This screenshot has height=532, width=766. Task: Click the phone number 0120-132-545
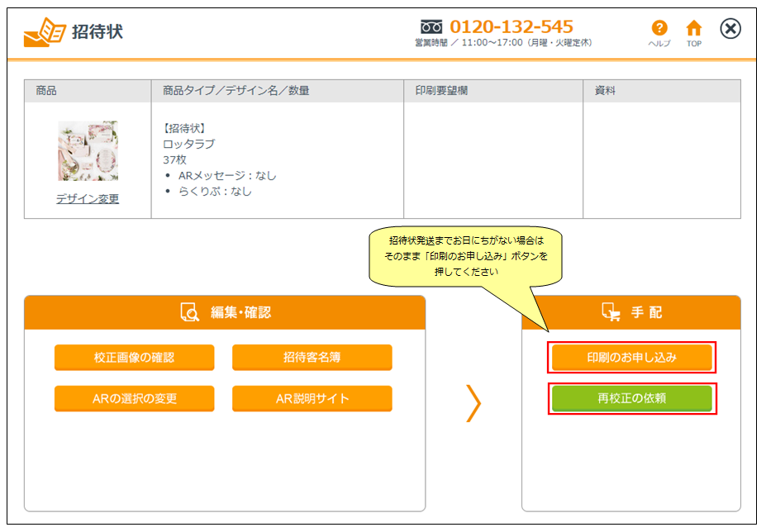511,26
